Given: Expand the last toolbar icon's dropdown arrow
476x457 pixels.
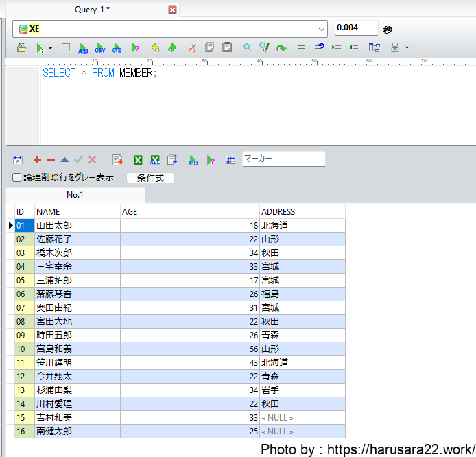Looking at the screenshot, I should point(407,48).
